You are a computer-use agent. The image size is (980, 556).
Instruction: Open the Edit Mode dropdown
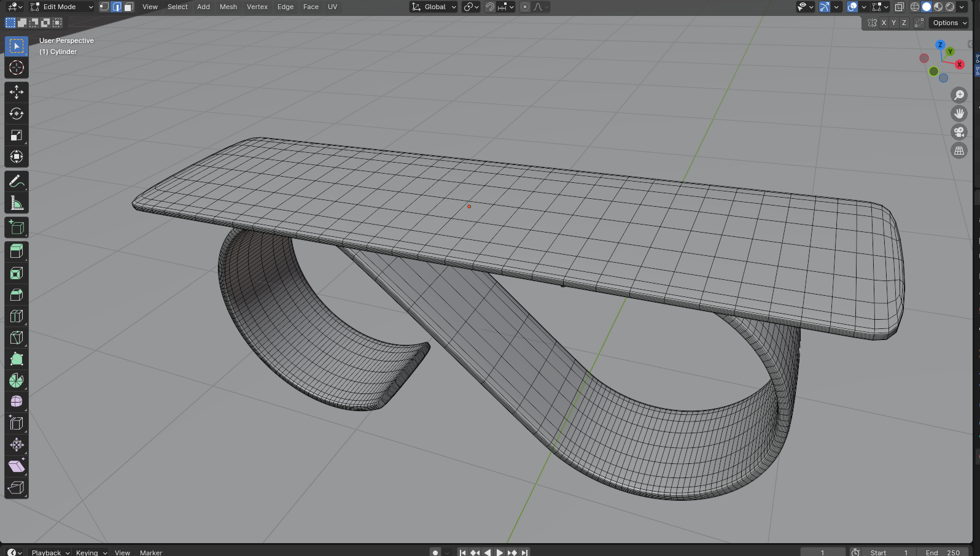coord(62,7)
